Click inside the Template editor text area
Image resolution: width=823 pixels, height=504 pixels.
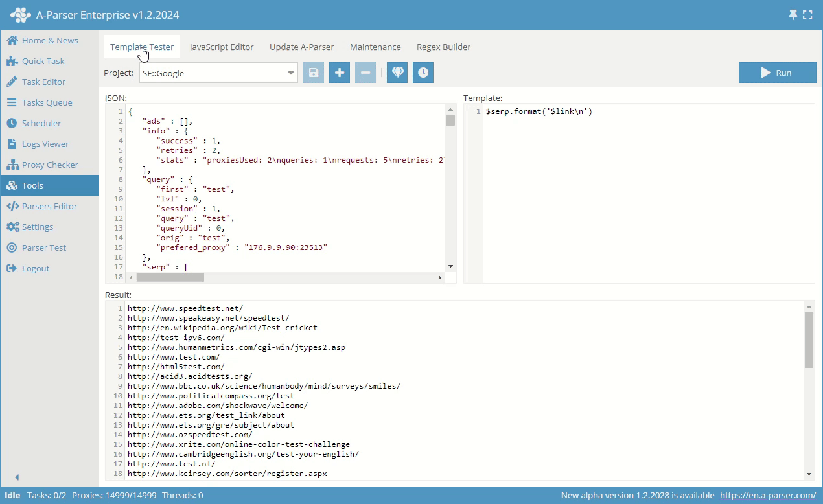(648, 194)
